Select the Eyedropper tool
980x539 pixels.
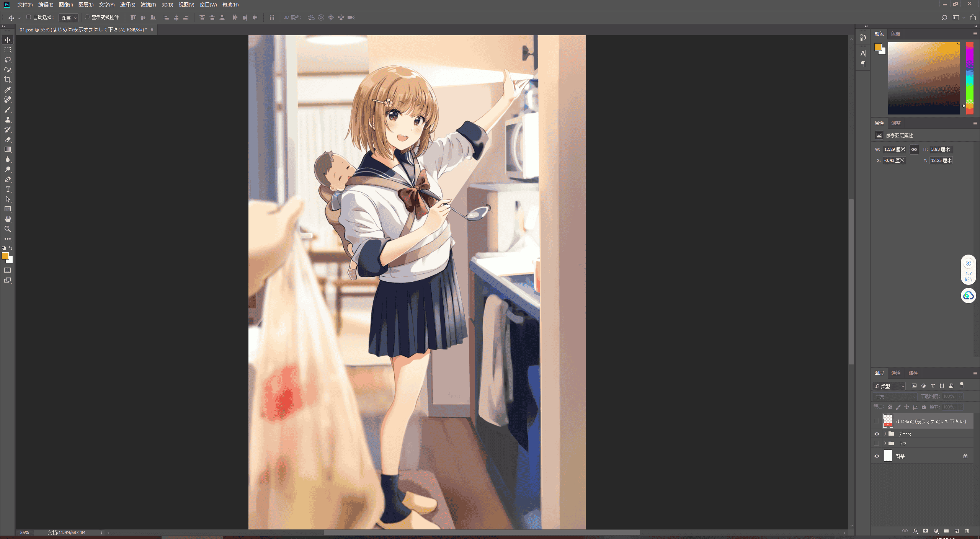pos(8,90)
